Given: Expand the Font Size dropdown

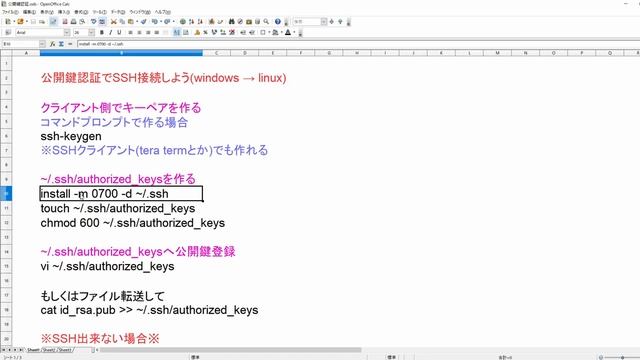Looking at the screenshot, I should click(x=91, y=32).
